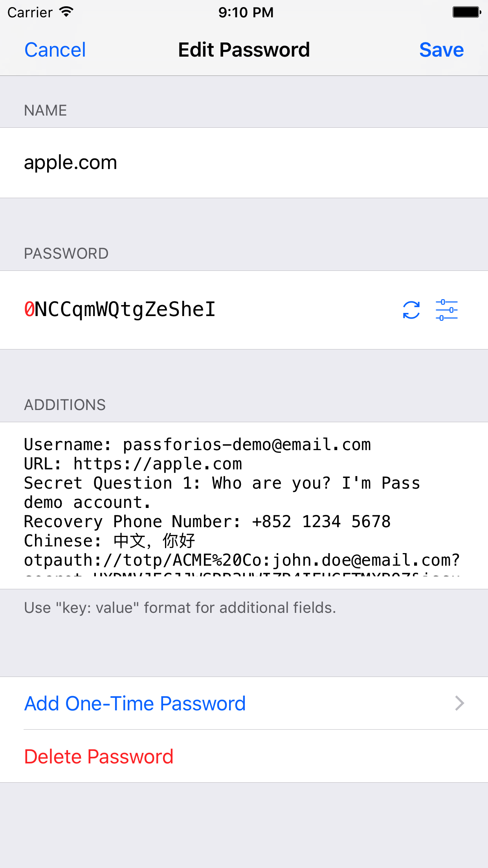The image size is (488, 868).
Task: Tap the Wi-Fi status icon
Action: pos(67,12)
